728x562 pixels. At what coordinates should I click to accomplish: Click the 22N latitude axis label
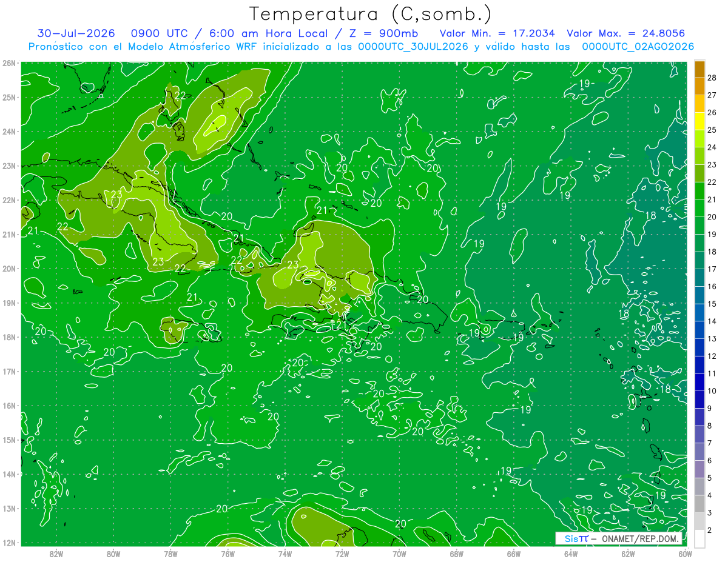click(x=8, y=200)
